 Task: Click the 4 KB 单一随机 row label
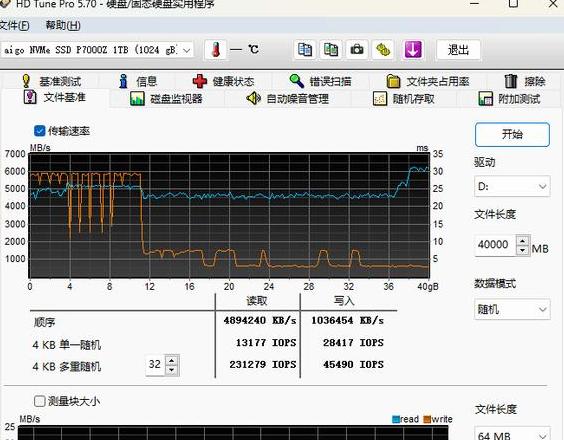(x=67, y=345)
